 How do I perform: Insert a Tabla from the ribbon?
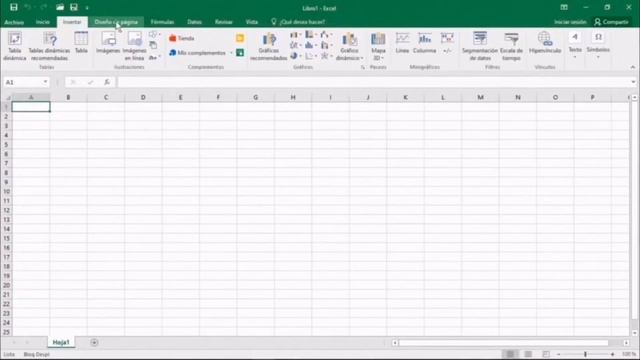coord(81,42)
